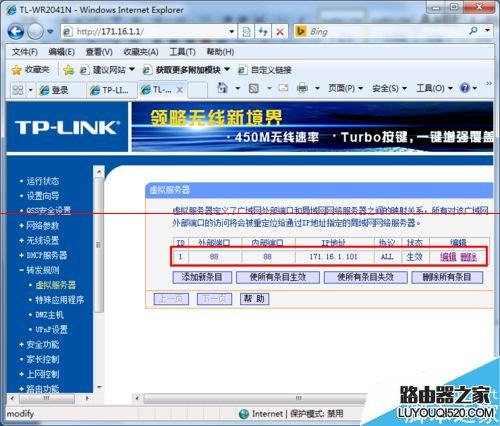Click the 添加新条目 button
The image size is (500, 426).
202,277
